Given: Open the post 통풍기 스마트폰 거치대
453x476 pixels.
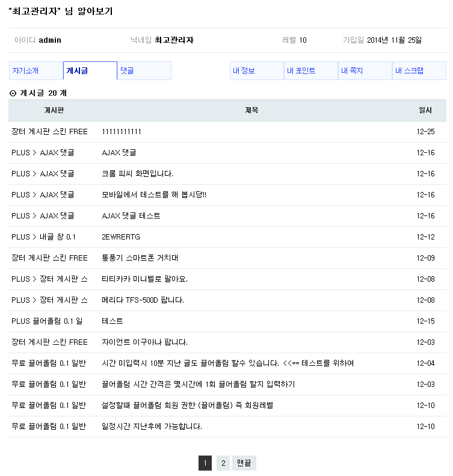Looking at the screenshot, I should tap(140, 258).
